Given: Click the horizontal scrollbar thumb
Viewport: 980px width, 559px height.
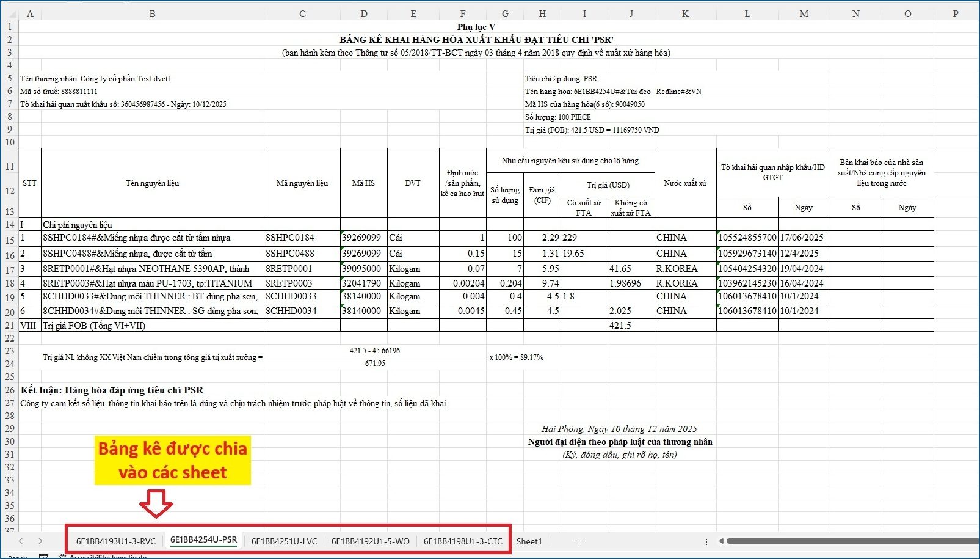Looking at the screenshot, I should point(852,541).
